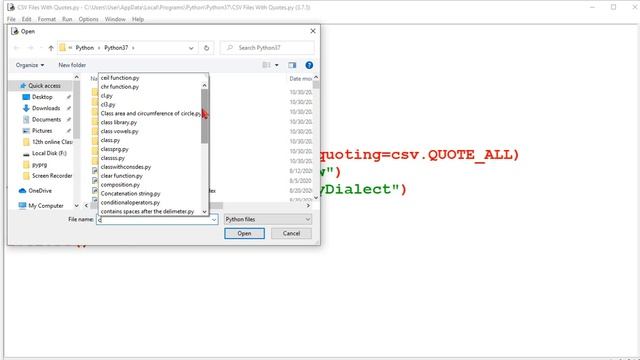
Task: Open the Edit menu in IDLE
Action: 27,19
